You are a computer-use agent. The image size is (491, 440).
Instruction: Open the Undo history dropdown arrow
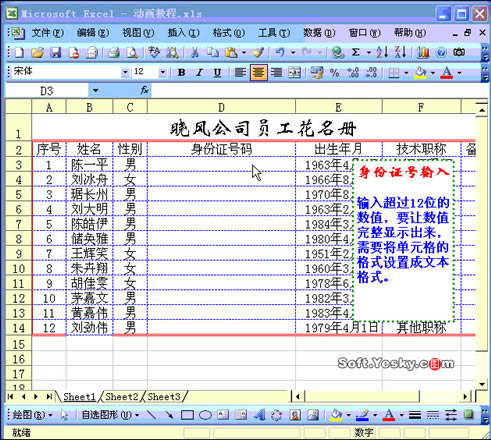pyautogui.click(x=293, y=52)
